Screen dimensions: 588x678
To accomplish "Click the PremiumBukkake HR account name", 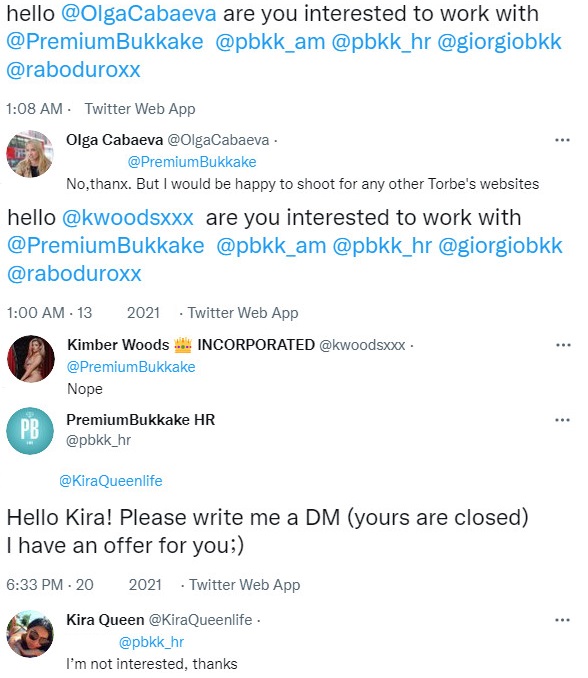I will 141,419.
